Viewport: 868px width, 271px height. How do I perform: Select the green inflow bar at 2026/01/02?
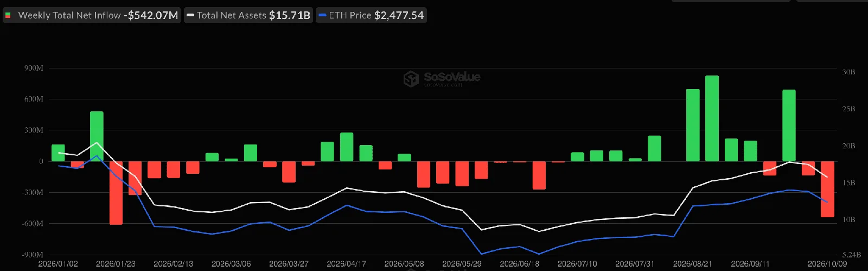58,153
